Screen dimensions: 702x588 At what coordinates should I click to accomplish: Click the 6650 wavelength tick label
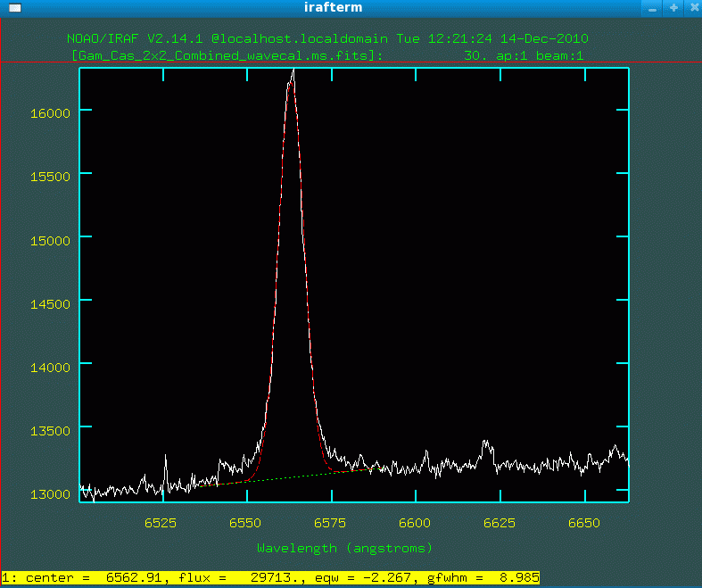tap(583, 521)
